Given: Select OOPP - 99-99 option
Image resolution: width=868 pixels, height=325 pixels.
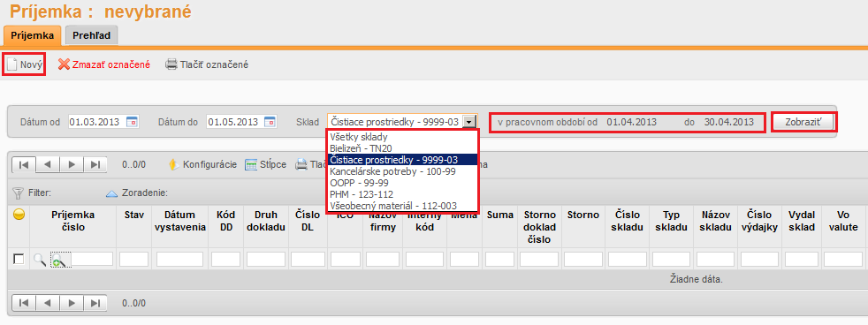Looking at the screenshot, I should (x=402, y=183).
